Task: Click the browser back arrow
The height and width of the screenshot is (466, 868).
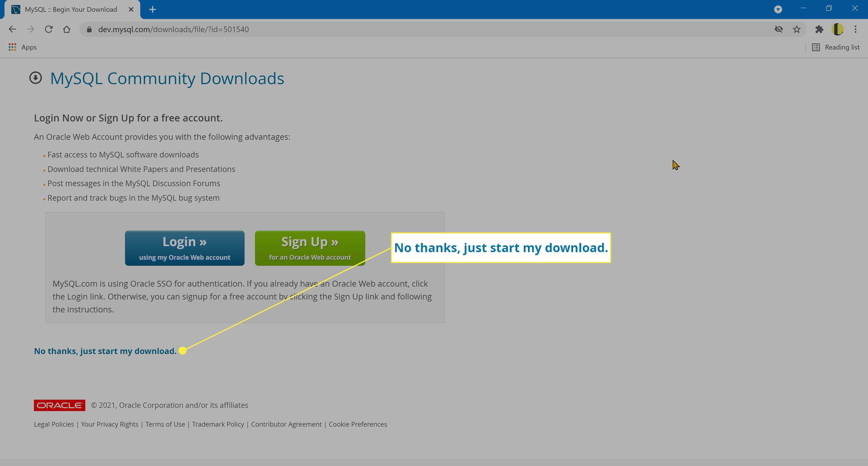Action: click(x=12, y=29)
